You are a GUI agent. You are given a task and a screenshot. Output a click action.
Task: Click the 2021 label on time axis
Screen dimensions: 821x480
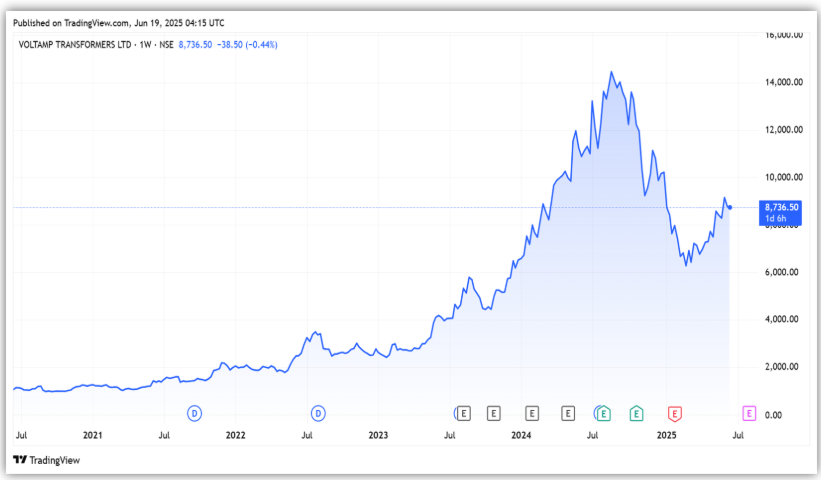[93, 435]
